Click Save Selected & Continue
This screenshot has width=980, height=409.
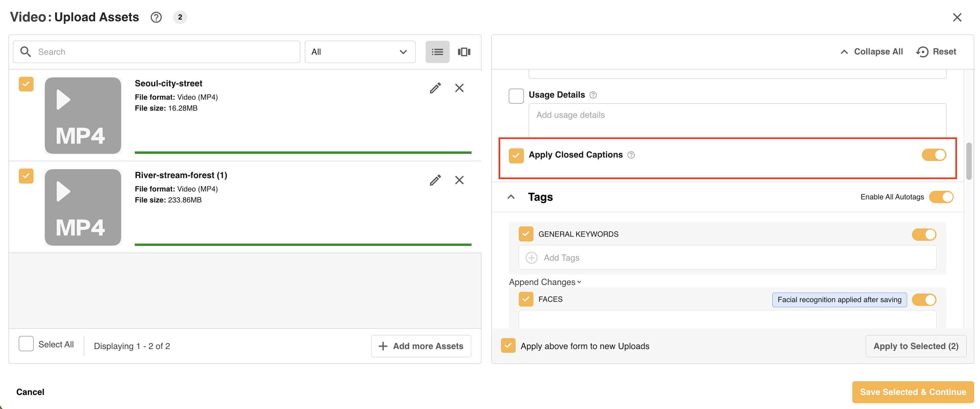pos(913,392)
